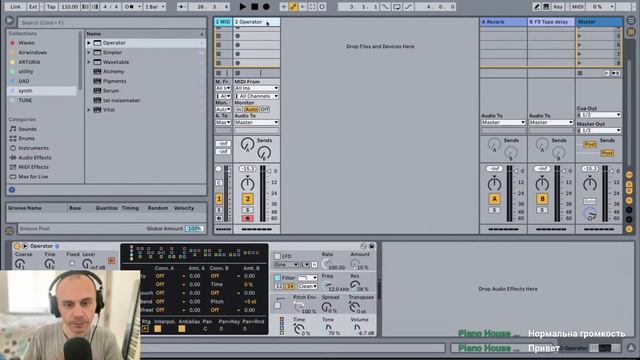Expand the Operator browser entry
This screenshot has height=360, width=640.
(89, 43)
